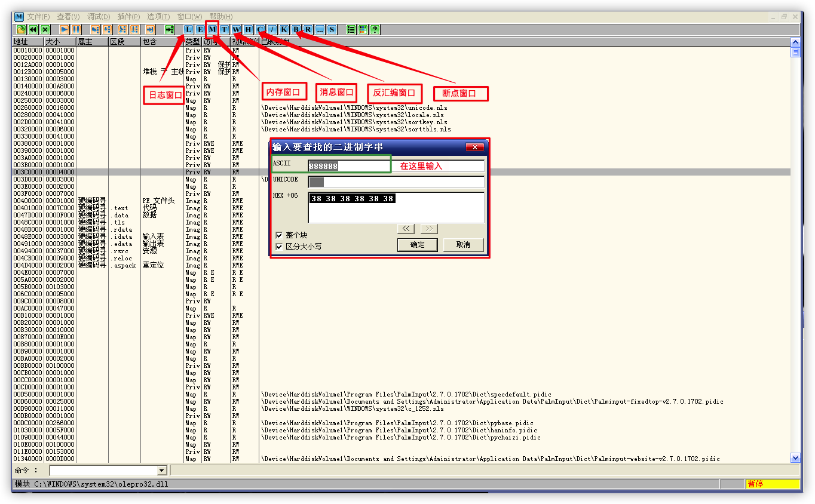This screenshot has width=815, height=504.
Task: Click the green Help question-mark icon
Action: coord(375,29)
